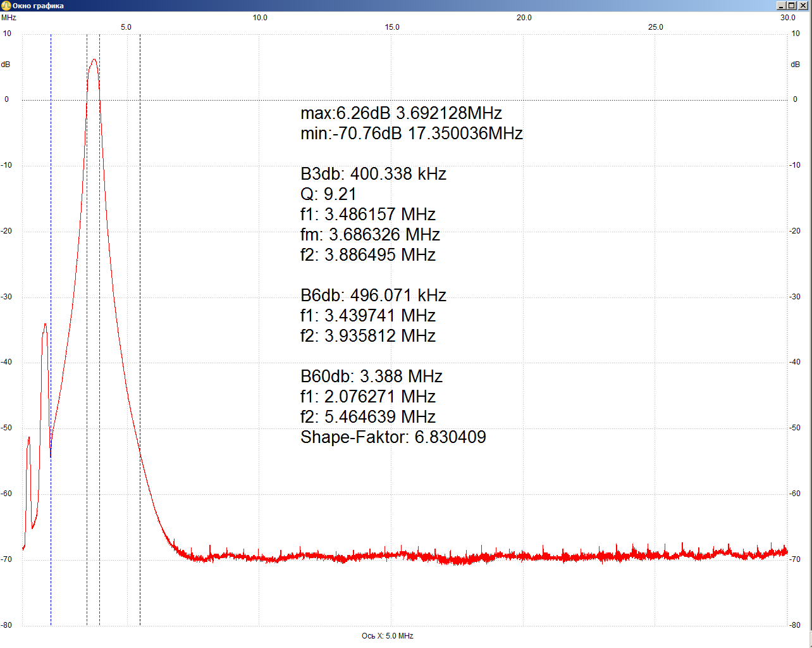This screenshot has height=648, width=812.
Task: Click the Q: 9.21 value
Action: (328, 194)
